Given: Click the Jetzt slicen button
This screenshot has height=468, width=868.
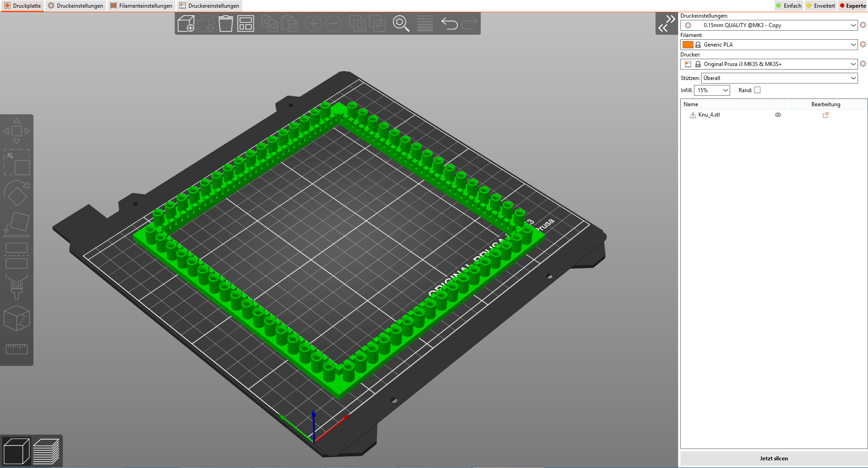Looking at the screenshot, I should (774, 458).
